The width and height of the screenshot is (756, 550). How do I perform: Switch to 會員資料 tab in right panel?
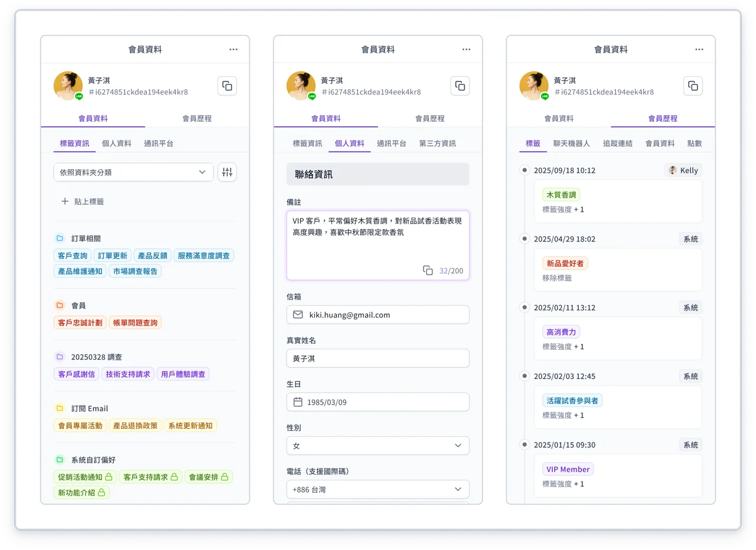[x=559, y=118]
